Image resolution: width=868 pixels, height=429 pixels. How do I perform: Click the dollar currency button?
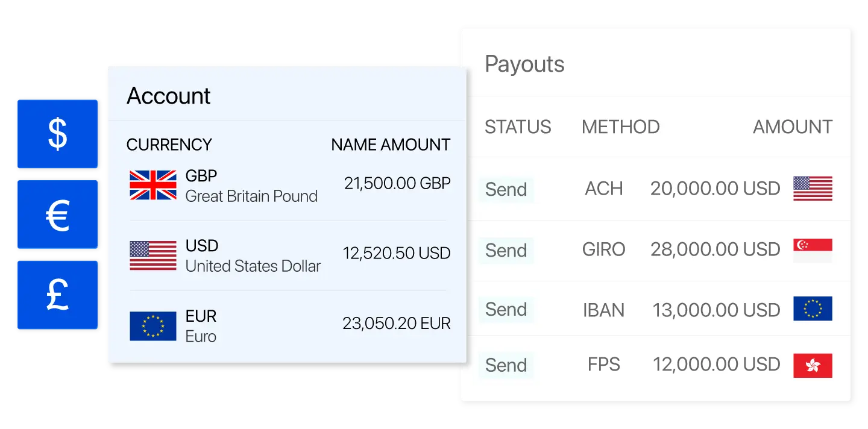tap(57, 134)
